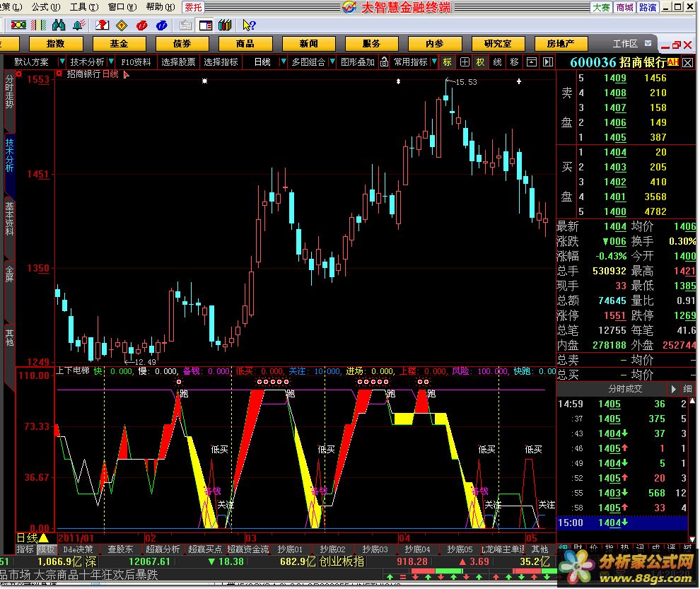Image resolution: width=700 pixels, height=589 pixels.
Task: Click the 图形叠加 toolbar button
Action: click(358, 62)
